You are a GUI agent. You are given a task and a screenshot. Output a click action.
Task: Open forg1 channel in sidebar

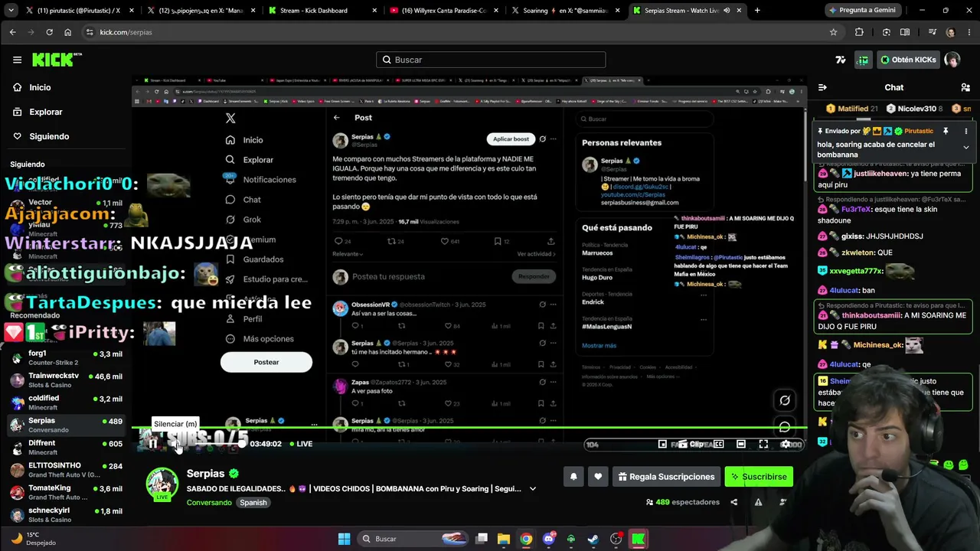67,358
